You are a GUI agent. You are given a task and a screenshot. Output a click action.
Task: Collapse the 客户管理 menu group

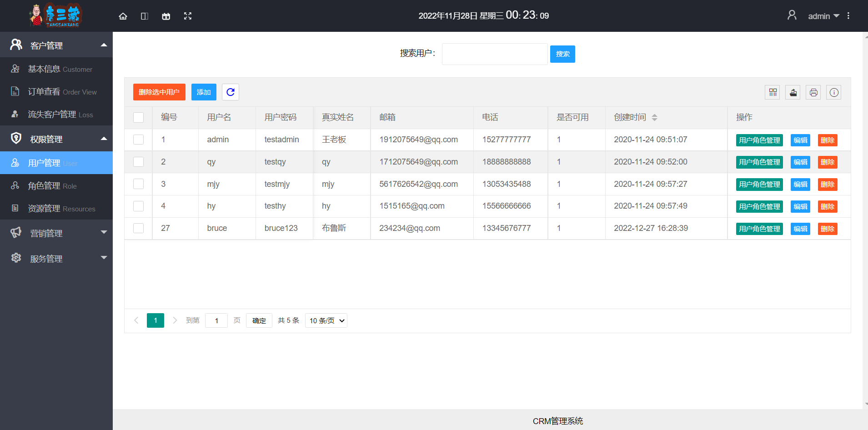56,45
